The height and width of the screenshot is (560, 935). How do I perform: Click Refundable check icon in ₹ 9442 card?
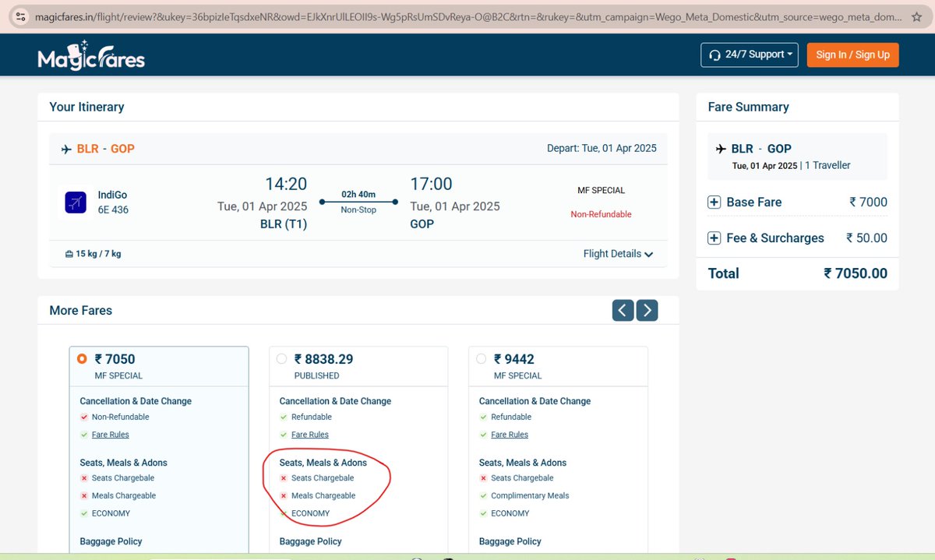click(483, 417)
